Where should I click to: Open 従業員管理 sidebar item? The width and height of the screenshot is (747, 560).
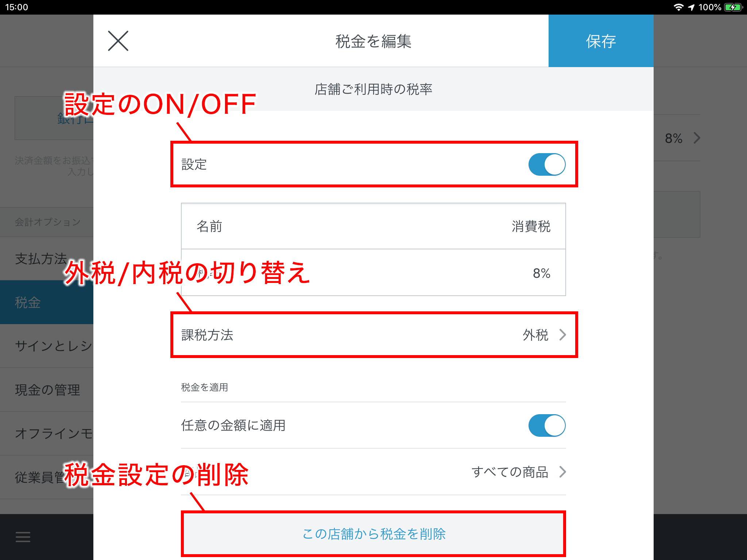point(47,477)
